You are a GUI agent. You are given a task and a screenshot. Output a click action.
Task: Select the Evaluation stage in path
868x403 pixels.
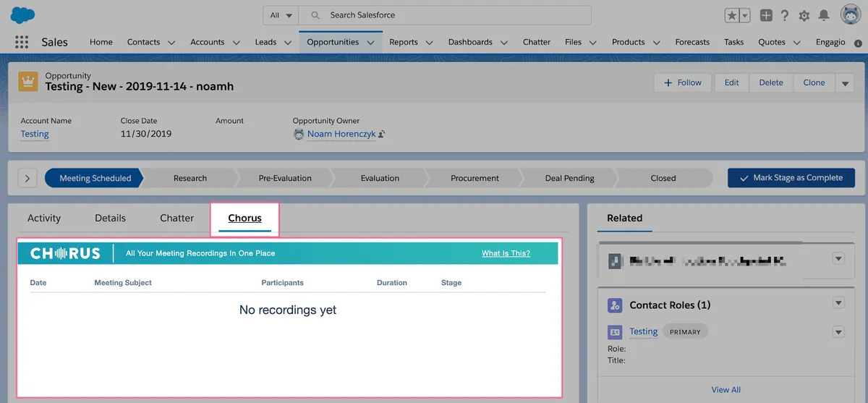click(x=380, y=178)
